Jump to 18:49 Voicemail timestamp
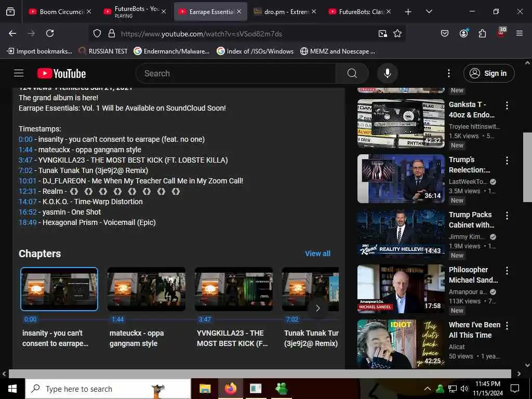 click(x=28, y=222)
